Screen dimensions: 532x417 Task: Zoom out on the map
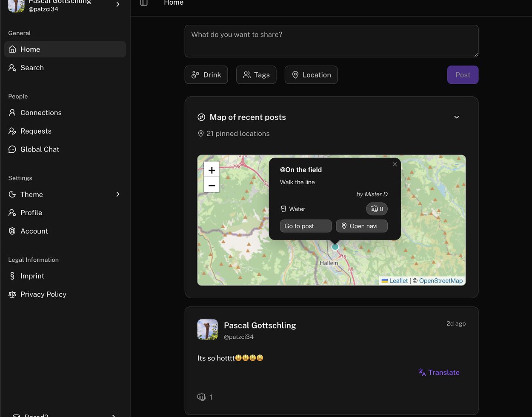212,186
